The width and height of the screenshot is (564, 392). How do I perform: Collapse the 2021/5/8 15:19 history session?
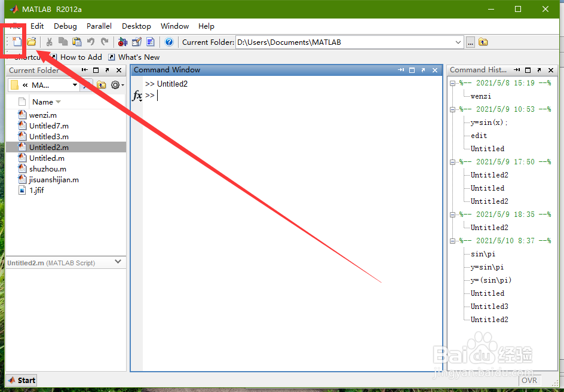tap(452, 84)
